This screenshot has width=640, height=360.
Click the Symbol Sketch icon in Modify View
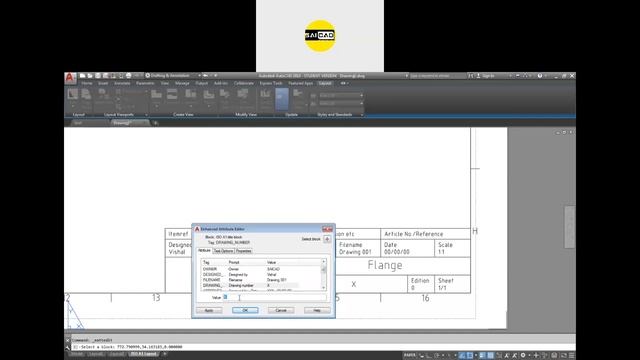pyautogui.click(x=265, y=95)
